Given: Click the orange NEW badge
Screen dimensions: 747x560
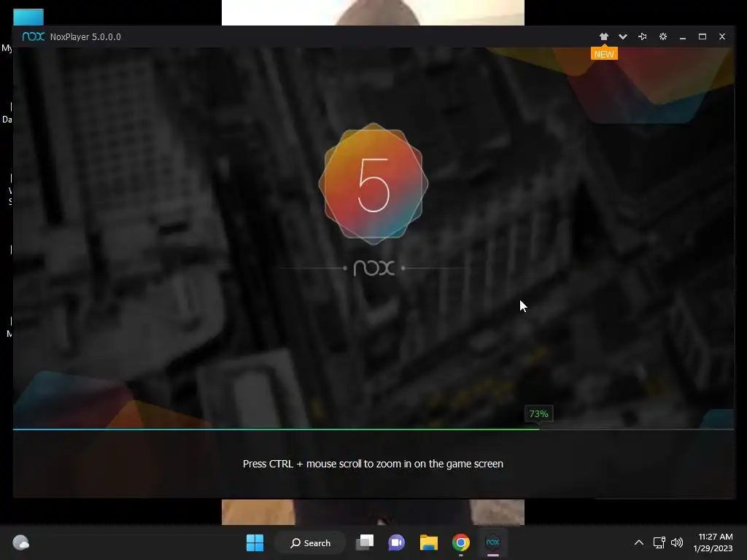Looking at the screenshot, I should click(x=604, y=54).
